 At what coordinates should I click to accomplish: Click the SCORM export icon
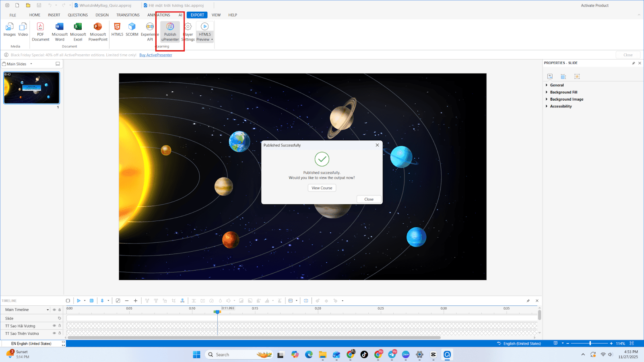(132, 27)
